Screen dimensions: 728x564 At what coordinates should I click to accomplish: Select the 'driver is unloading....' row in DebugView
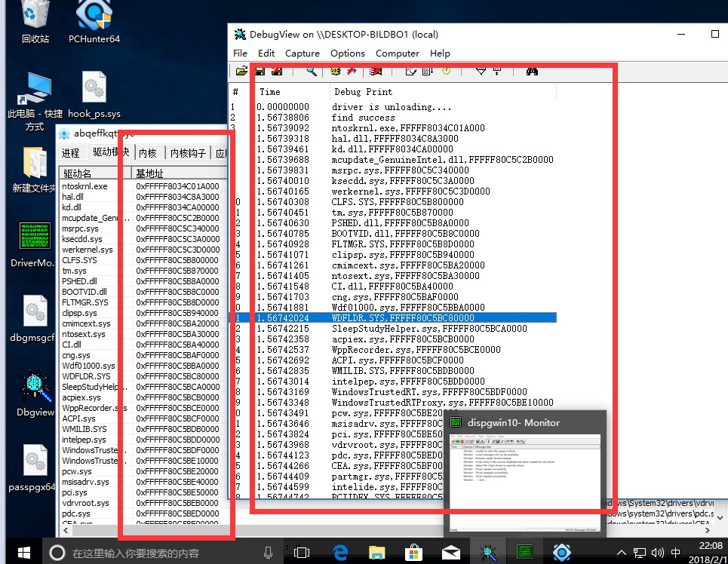393,107
